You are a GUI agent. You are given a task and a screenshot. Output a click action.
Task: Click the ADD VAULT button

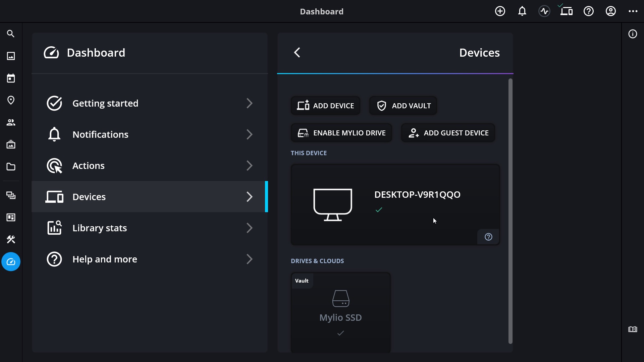click(x=403, y=106)
